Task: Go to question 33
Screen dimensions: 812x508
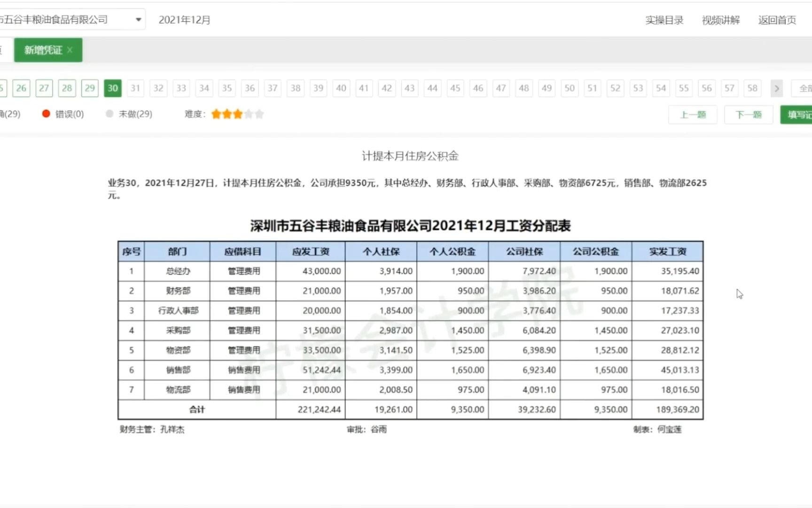Action: pos(181,88)
